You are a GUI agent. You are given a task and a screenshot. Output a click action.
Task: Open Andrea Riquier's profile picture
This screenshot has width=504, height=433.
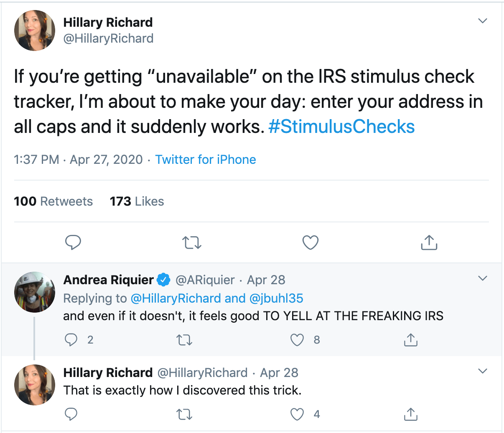click(x=35, y=292)
